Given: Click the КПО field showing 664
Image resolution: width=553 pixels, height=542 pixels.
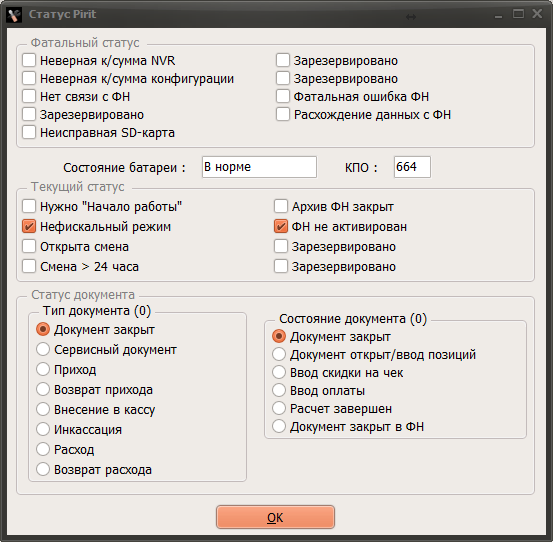Looking at the screenshot, I should 412,167.
